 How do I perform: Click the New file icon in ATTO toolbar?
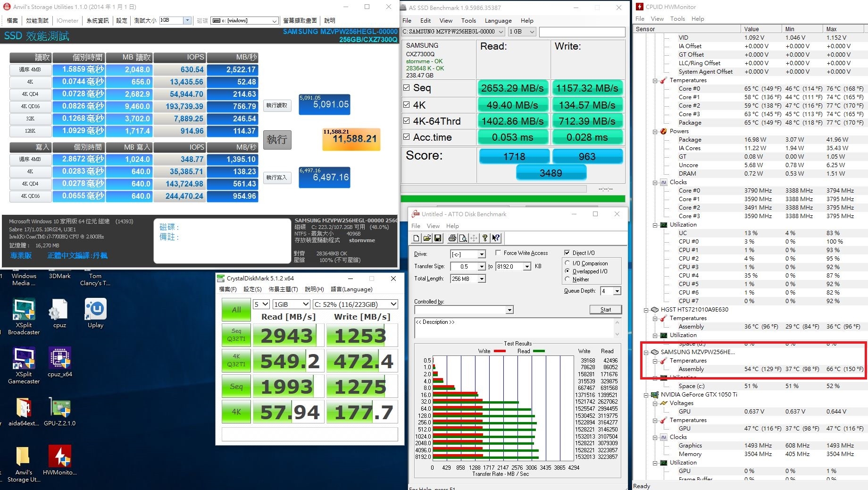coord(416,238)
